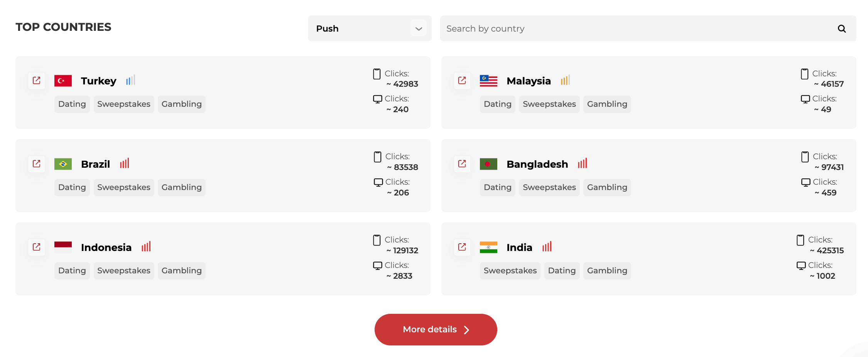Click Brazil's red traffic bars icon

tap(124, 163)
